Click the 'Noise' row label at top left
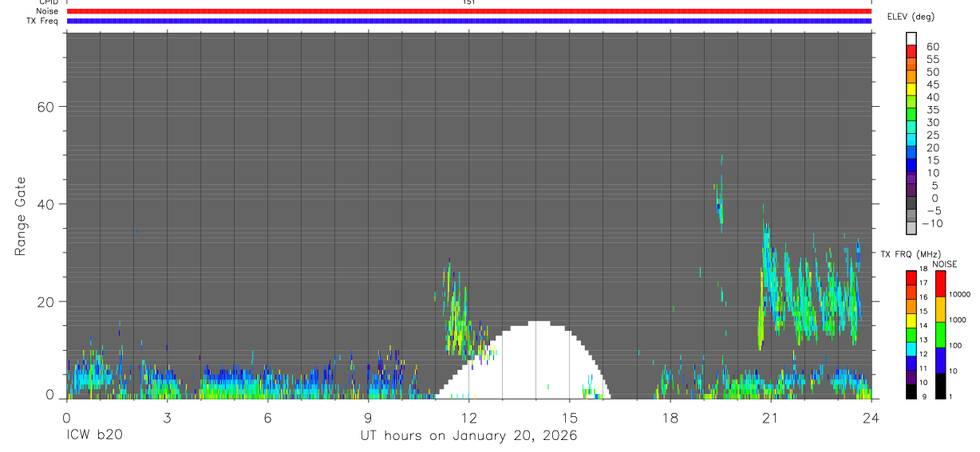This screenshot has height=452, width=980. pos(48,12)
